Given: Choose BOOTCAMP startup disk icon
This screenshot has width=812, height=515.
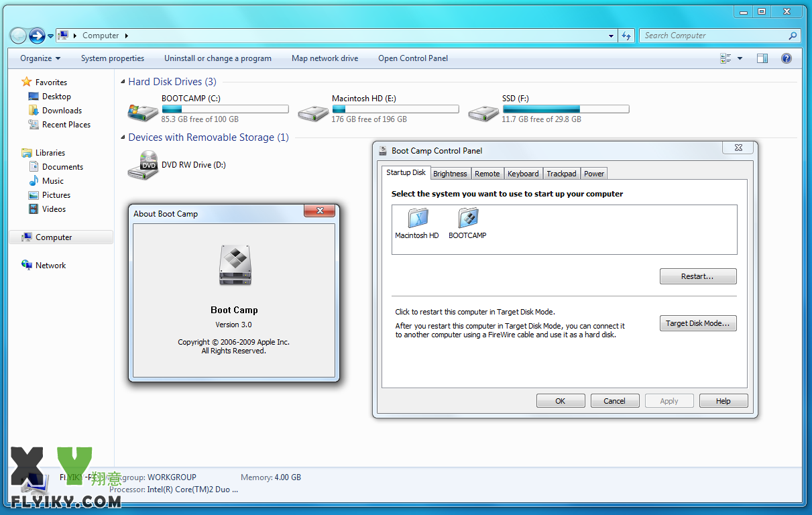Looking at the screenshot, I should 468,218.
